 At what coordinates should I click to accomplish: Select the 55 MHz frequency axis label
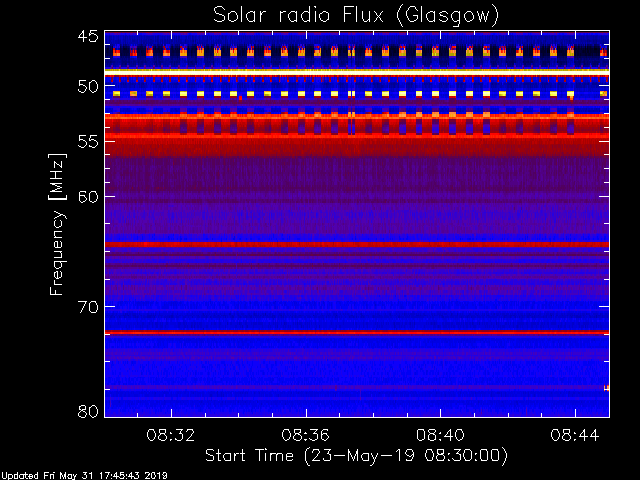(x=88, y=142)
